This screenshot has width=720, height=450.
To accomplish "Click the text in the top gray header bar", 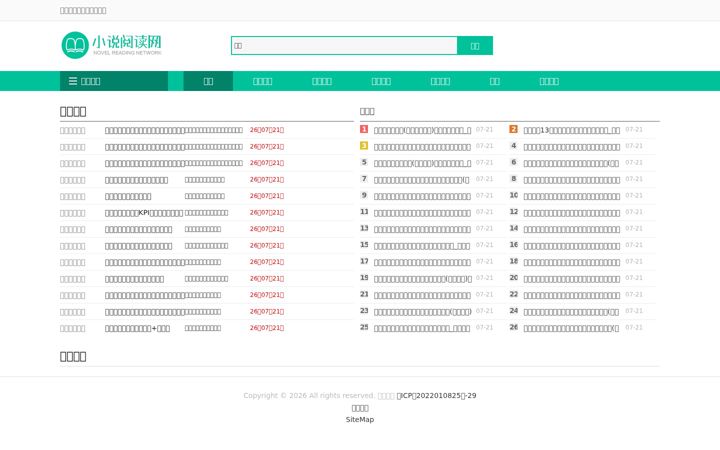I will (83, 11).
